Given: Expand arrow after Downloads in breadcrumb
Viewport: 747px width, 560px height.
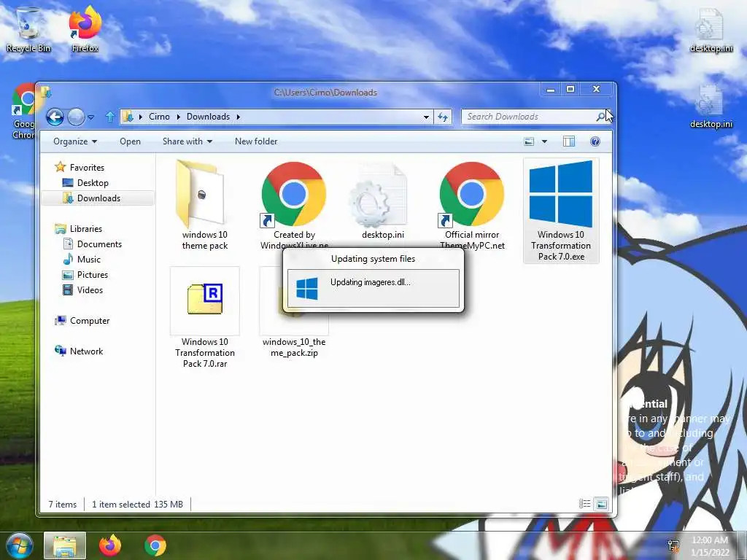Looking at the screenshot, I should tap(239, 117).
